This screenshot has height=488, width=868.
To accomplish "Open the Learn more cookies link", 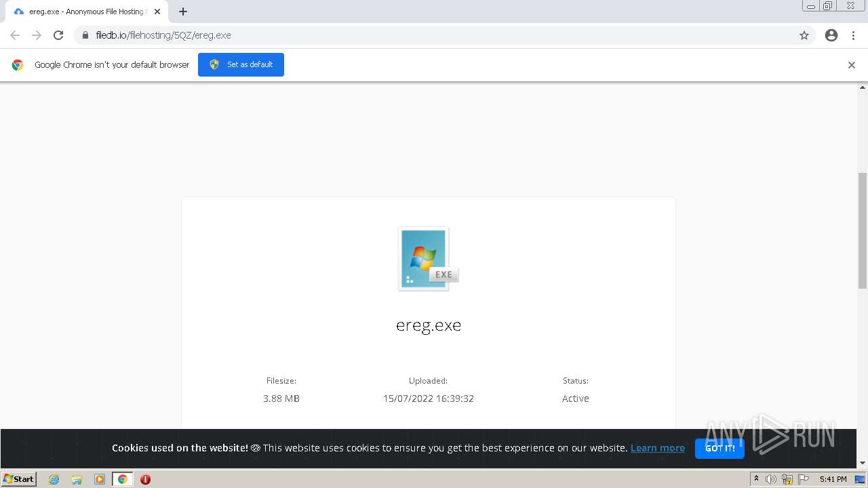I will (x=658, y=448).
